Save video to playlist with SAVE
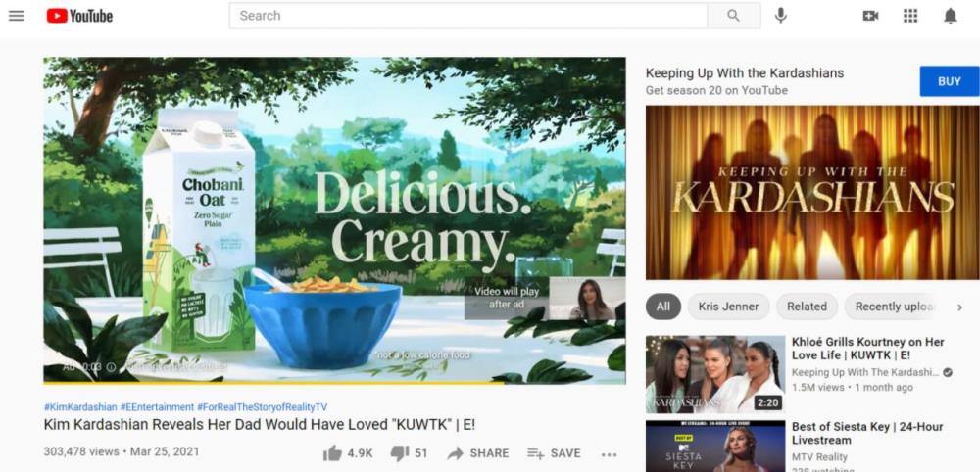The image size is (980, 472). coord(554,453)
